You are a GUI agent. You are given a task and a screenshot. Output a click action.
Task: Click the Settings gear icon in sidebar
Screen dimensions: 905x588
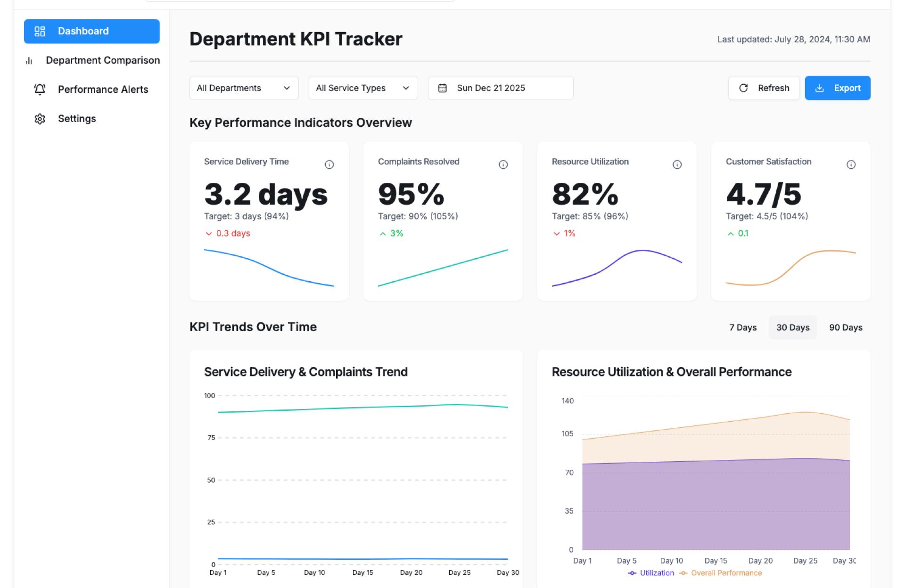click(x=40, y=119)
